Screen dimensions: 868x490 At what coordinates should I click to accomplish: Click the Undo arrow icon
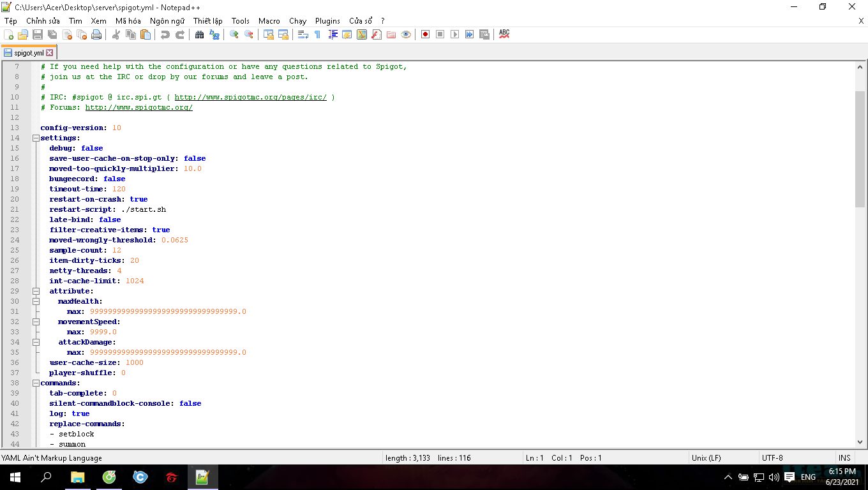click(165, 34)
